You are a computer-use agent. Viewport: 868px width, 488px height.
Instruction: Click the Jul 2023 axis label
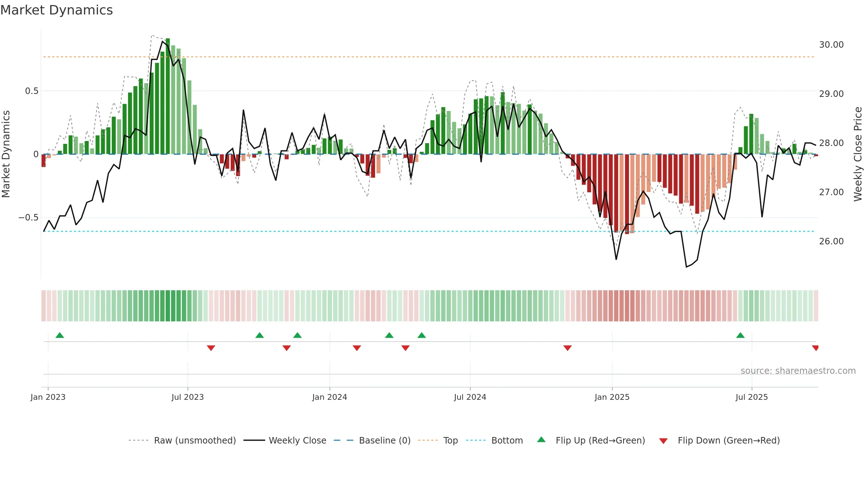coord(188,397)
